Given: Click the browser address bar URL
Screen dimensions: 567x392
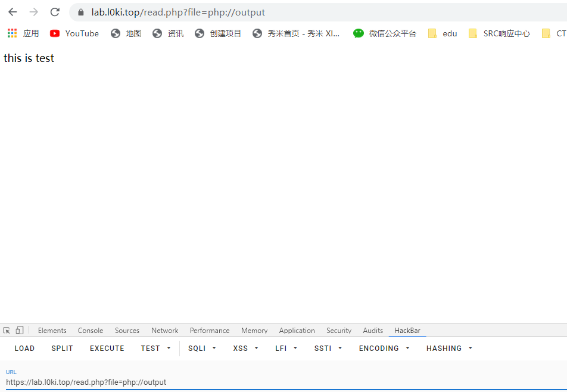Looking at the screenshot, I should coord(178,13).
